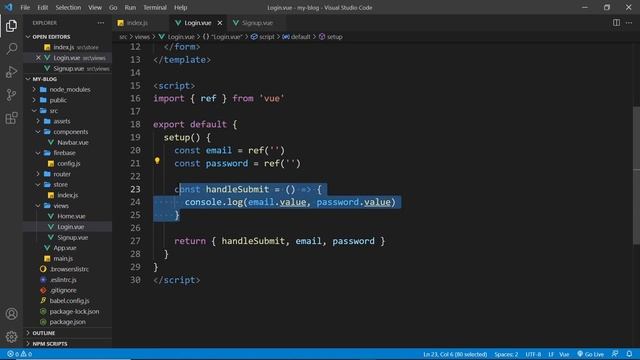Click the Go Live status bar button

point(590,354)
